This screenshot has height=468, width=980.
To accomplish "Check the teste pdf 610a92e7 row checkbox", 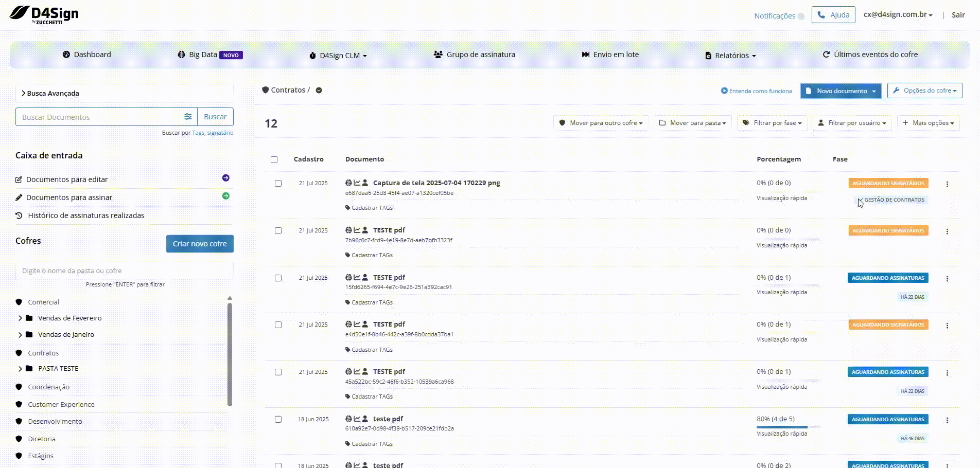I will 278,419.
